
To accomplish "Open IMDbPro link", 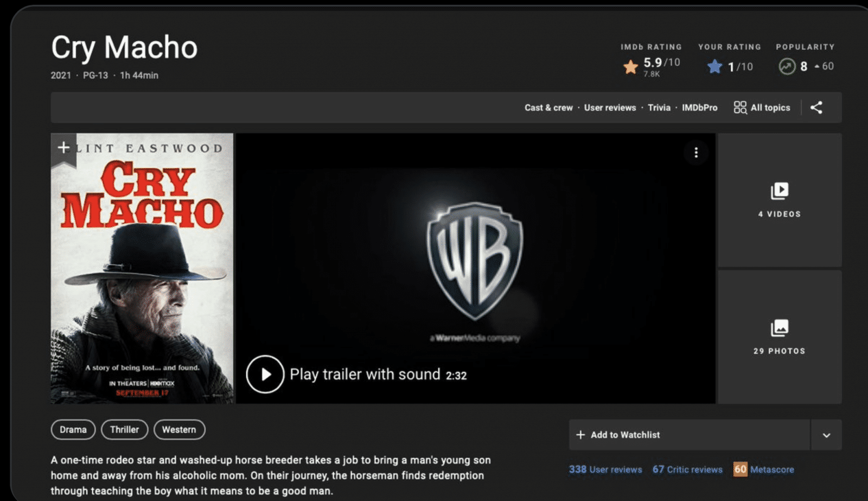I will [x=699, y=107].
